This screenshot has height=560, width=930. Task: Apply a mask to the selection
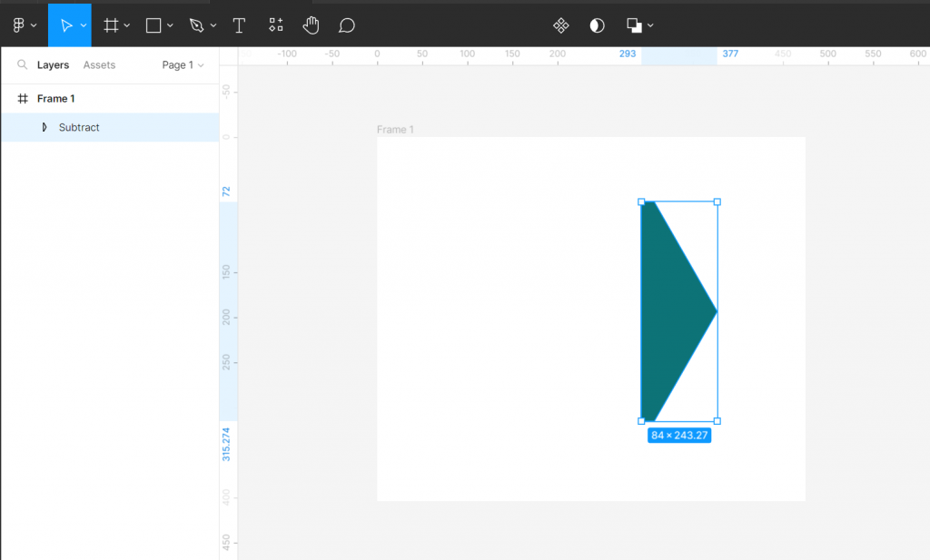pyautogui.click(x=597, y=25)
